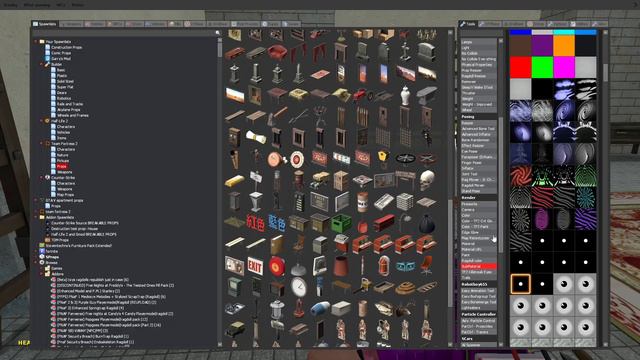Pick the red swirl pattern material
Screen dimensions: 640x360
click(520, 176)
